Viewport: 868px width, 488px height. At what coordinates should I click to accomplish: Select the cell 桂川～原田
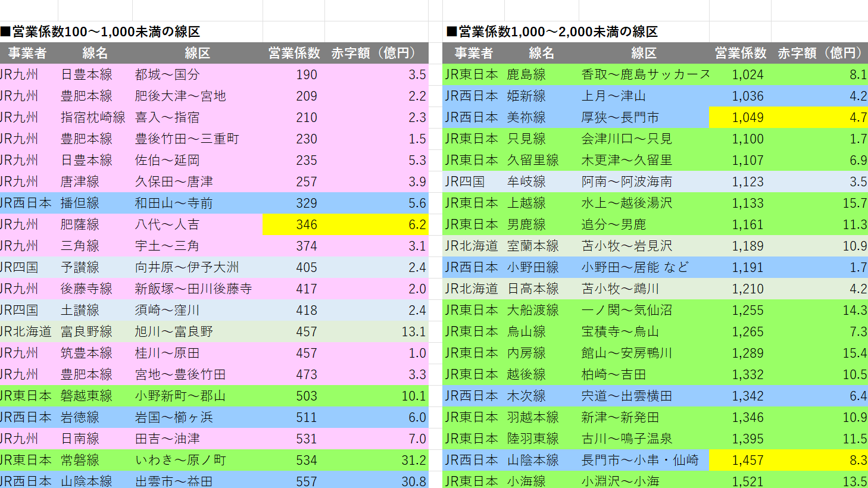[x=198, y=353]
